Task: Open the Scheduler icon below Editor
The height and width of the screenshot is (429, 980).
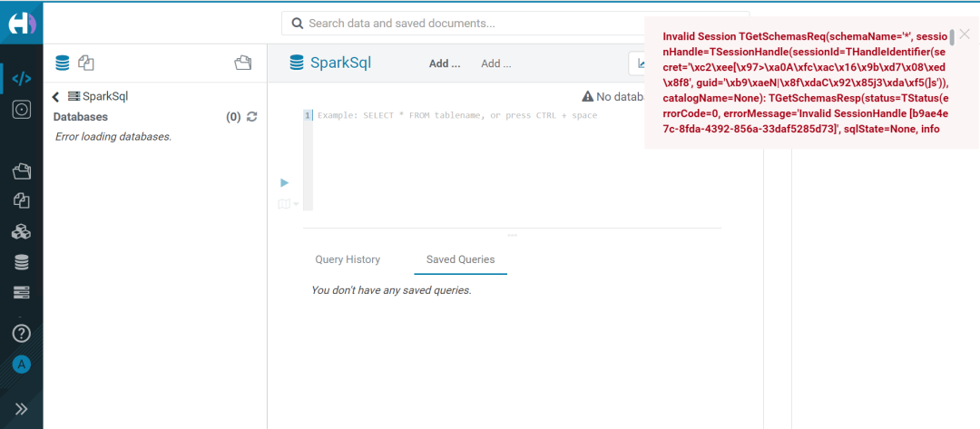Action: click(x=22, y=110)
